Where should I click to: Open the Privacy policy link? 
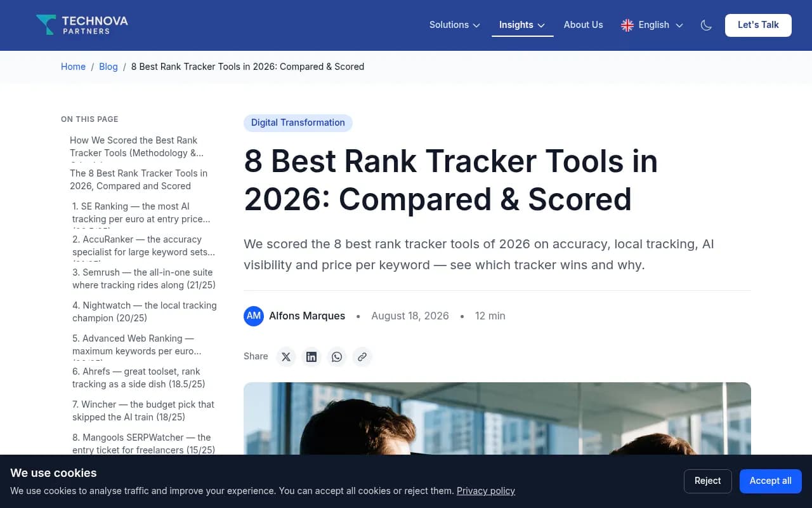(x=486, y=491)
